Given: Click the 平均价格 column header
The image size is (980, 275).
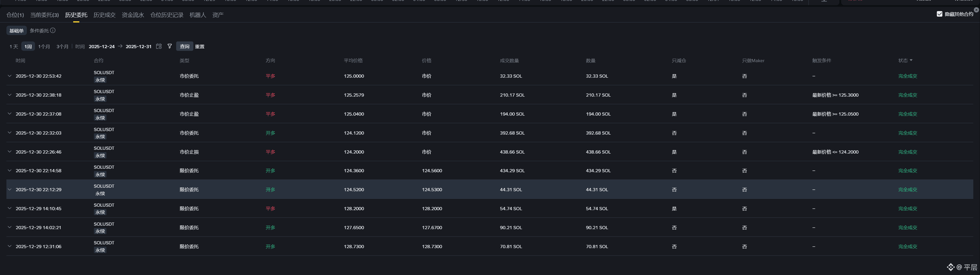Looking at the screenshot, I should (353, 60).
